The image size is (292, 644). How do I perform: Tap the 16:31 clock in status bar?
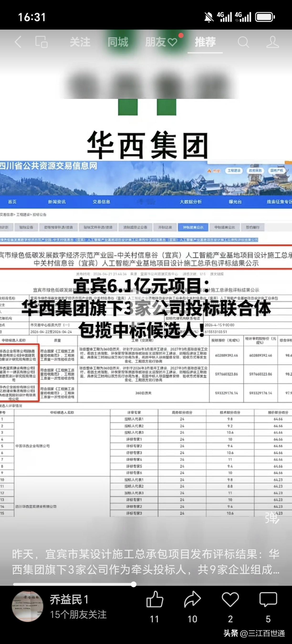(32, 17)
